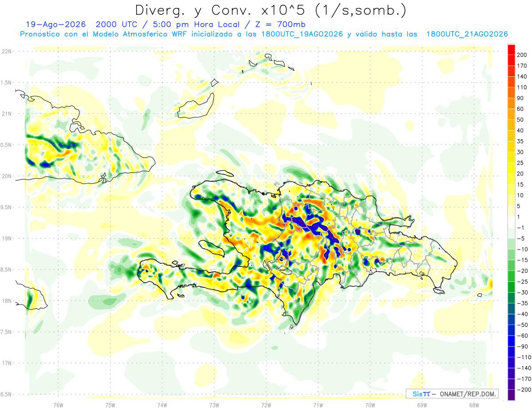This screenshot has width=532, height=411.
Task: Click the "-60" color scale label
Action: 523,336
